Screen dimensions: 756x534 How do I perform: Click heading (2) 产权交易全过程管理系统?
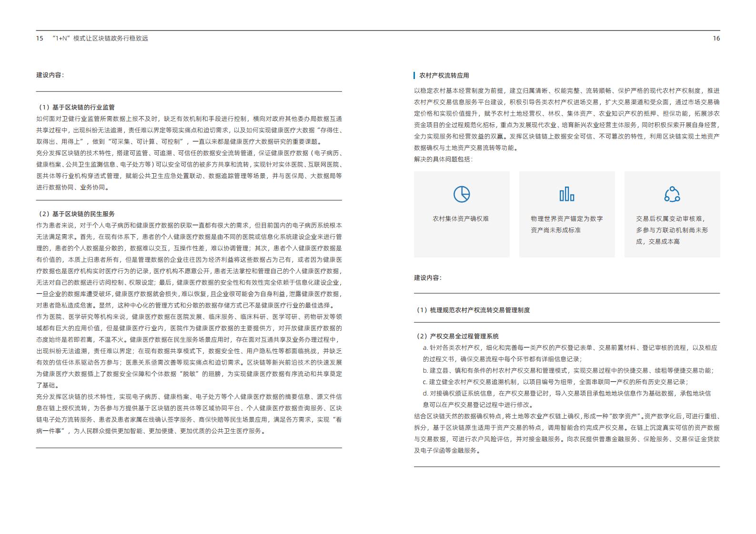[457, 336]
